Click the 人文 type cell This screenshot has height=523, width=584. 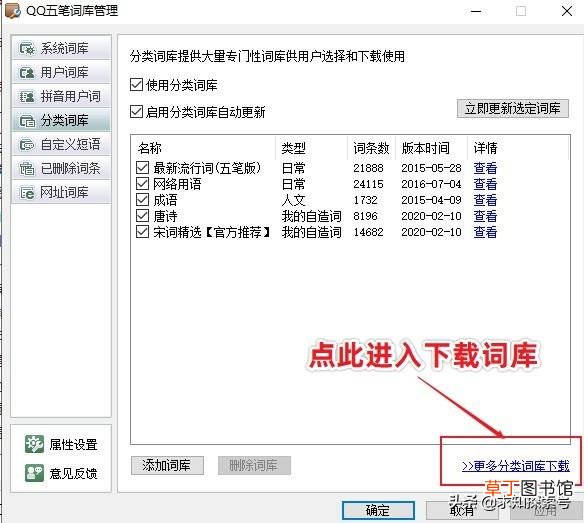(x=293, y=200)
